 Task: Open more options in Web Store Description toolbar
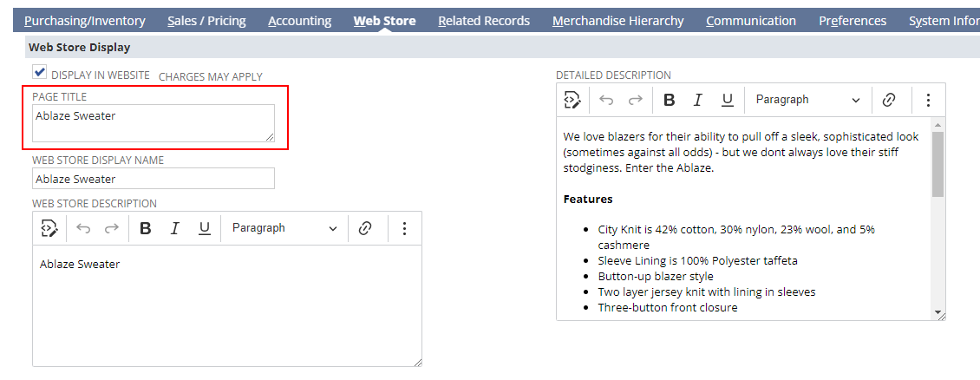click(x=404, y=228)
